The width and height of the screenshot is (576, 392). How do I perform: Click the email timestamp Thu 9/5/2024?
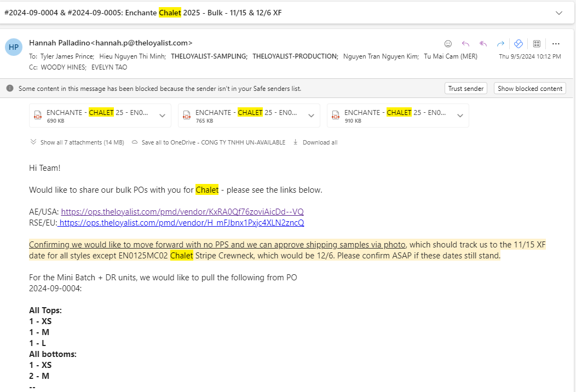pyautogui.click(x=529, y=56)
